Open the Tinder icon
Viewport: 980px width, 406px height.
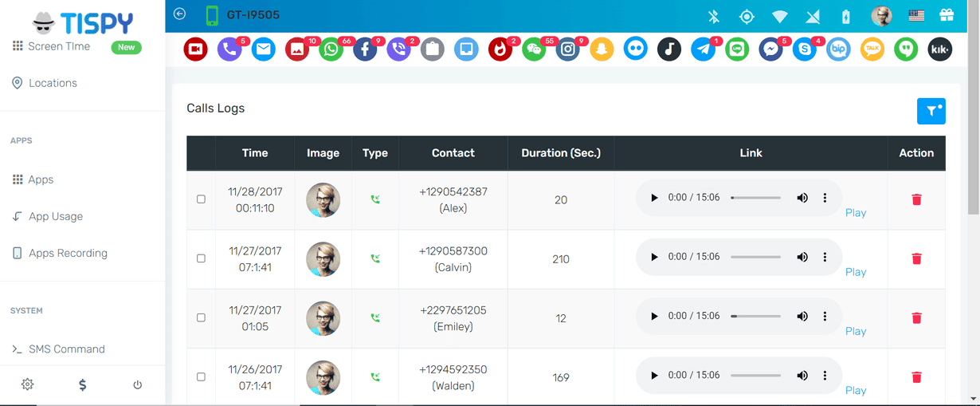pos(500,49)
